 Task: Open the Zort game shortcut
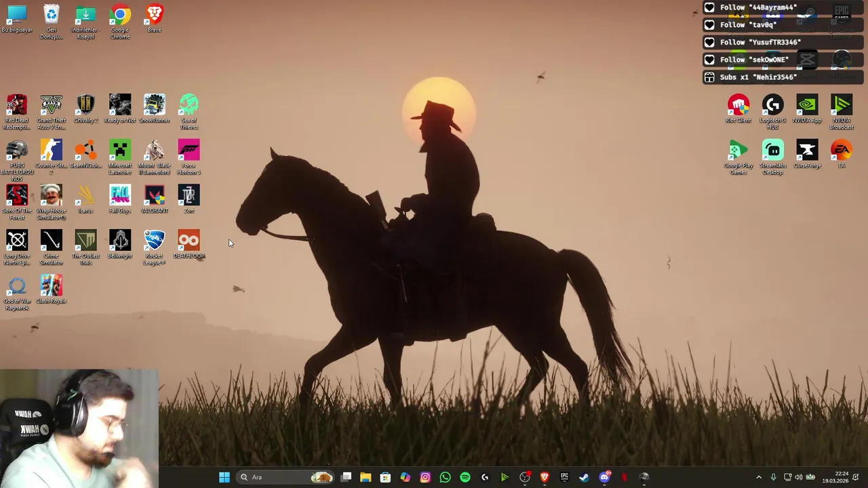[189, 199]
